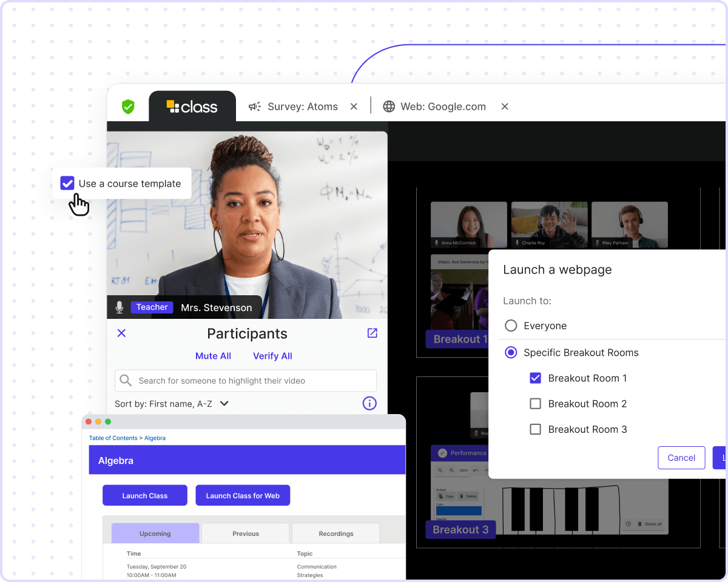The height and width of the screenshot is (582, 728).
Task: Click the globe icon on the Web tab
Action: 389,107
